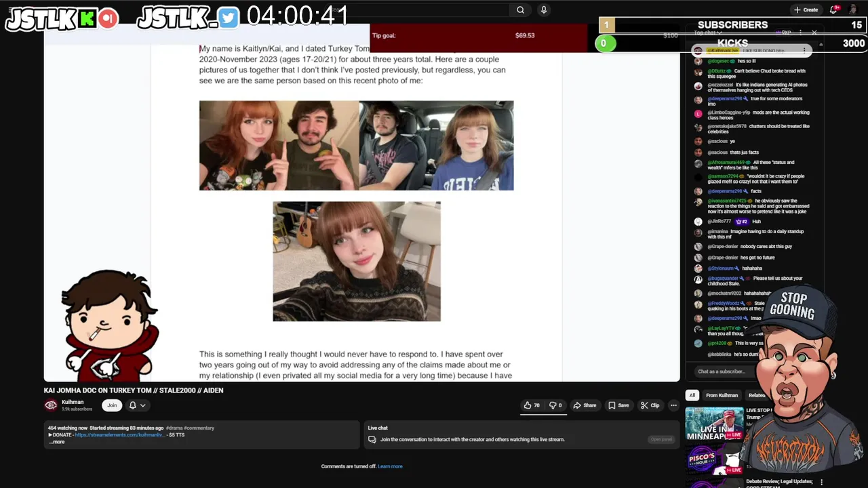Screen dimensions: 868x488
Task: Create a Clip with scissors button
Action: coord(650,405)
